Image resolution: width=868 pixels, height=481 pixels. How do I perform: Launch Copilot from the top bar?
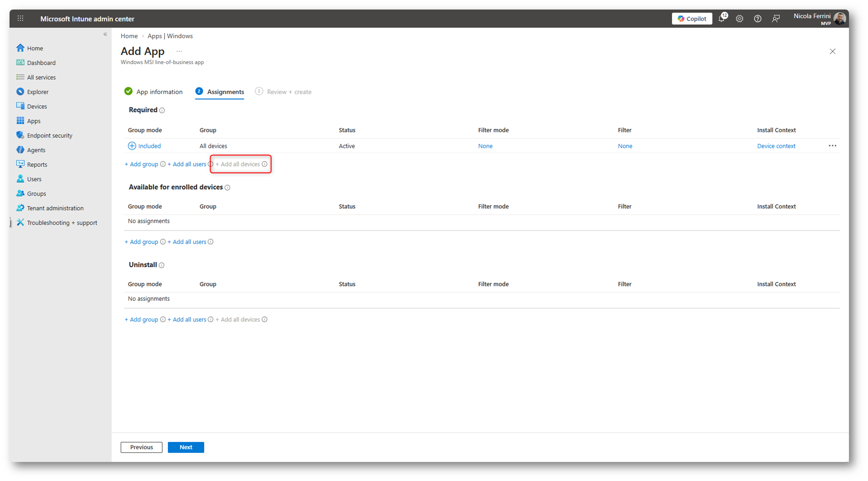pos(692,19)
